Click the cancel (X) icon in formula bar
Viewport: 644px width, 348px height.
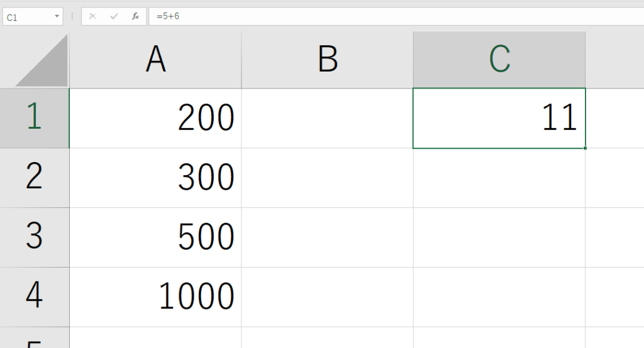click(x=92, y=16)
